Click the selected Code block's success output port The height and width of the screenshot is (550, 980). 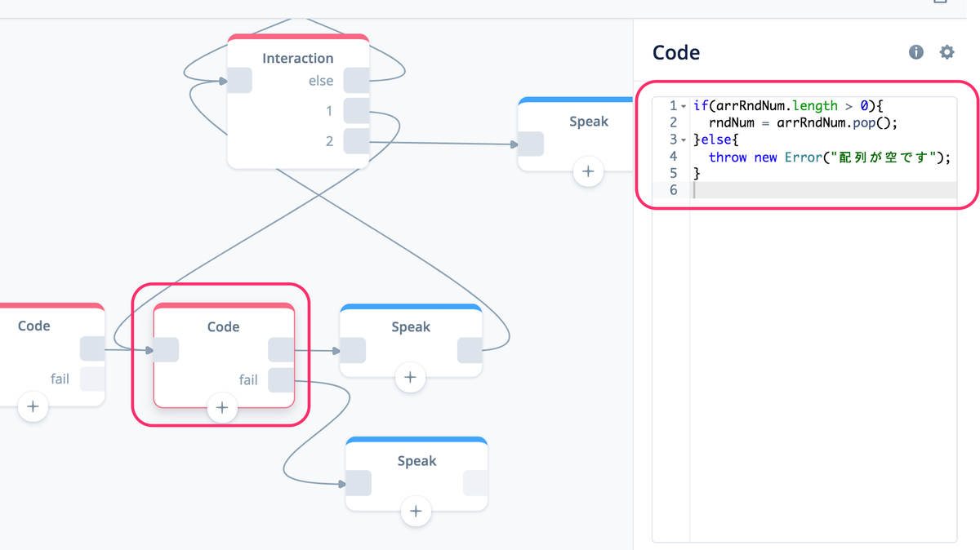click(x=281, y=350)
